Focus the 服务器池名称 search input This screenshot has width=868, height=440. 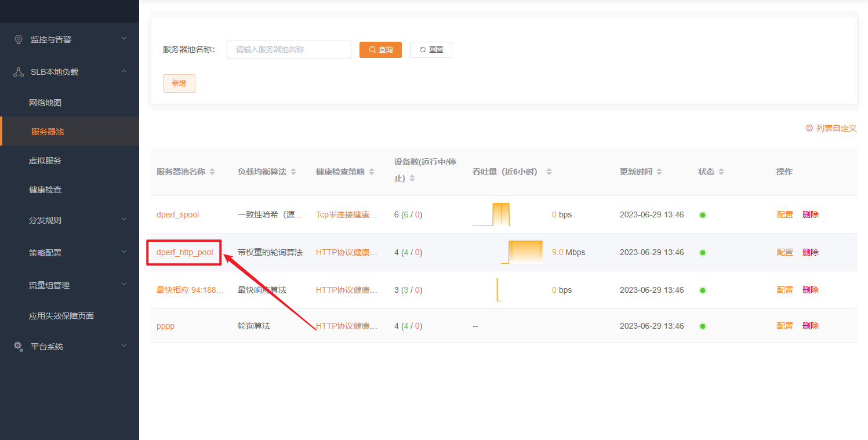pos(289,50)
